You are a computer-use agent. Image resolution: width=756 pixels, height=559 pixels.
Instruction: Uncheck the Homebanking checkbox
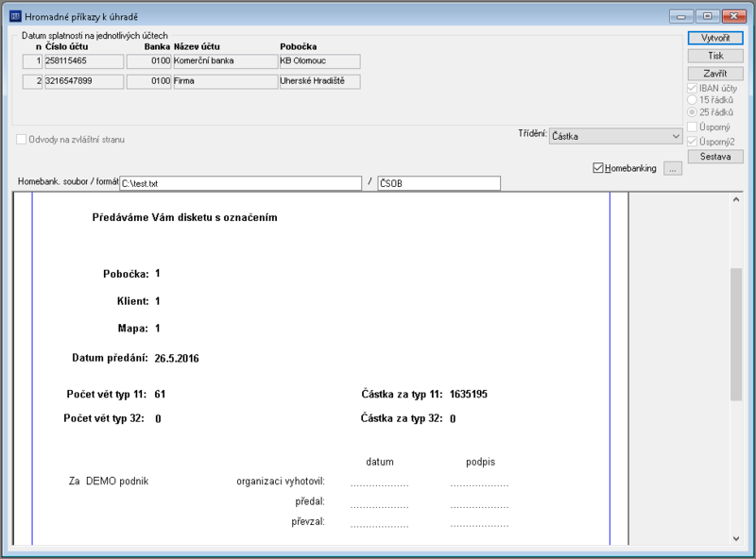(x=598, y=168)
